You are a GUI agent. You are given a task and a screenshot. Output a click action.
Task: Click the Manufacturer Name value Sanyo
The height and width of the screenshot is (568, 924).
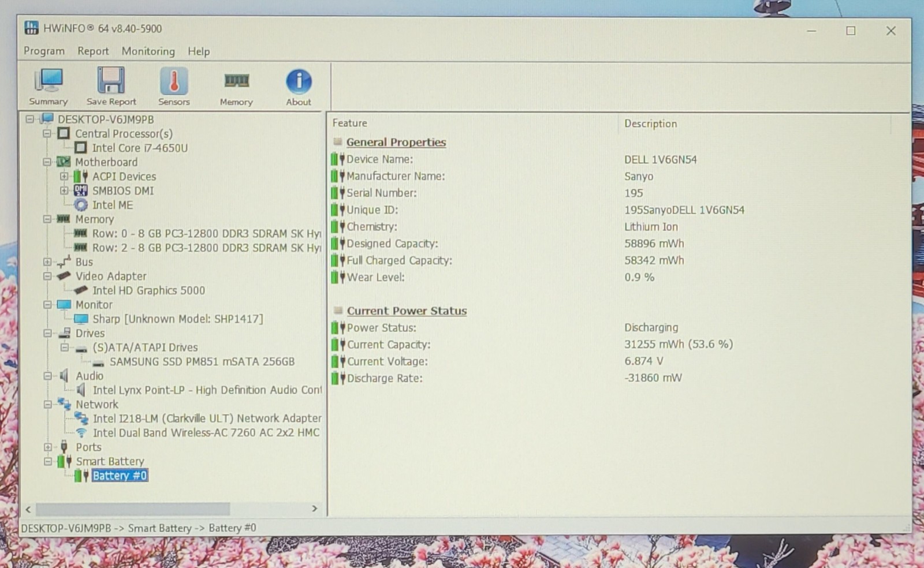point(639,176)
